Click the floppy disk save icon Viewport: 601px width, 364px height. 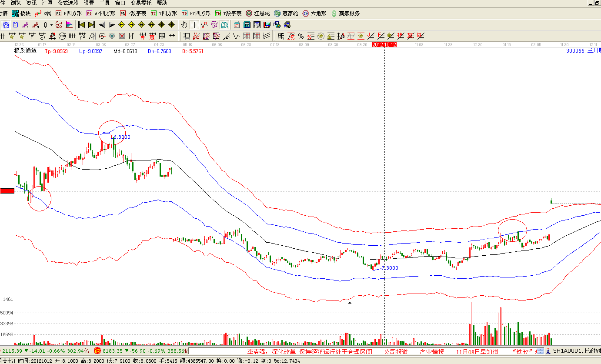coord(267,25)
